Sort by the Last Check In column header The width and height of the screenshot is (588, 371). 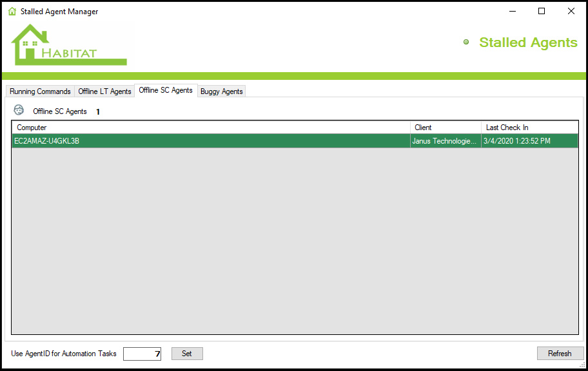point(529,128)
